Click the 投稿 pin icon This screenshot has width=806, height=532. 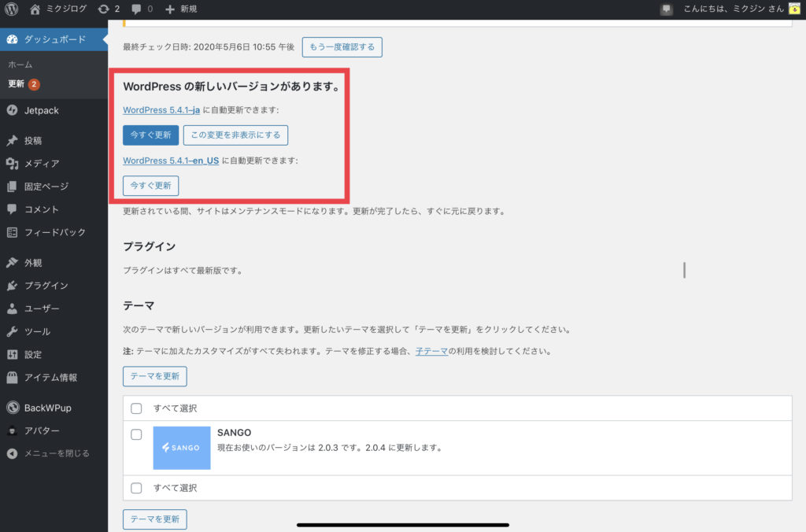pos(12,140)
